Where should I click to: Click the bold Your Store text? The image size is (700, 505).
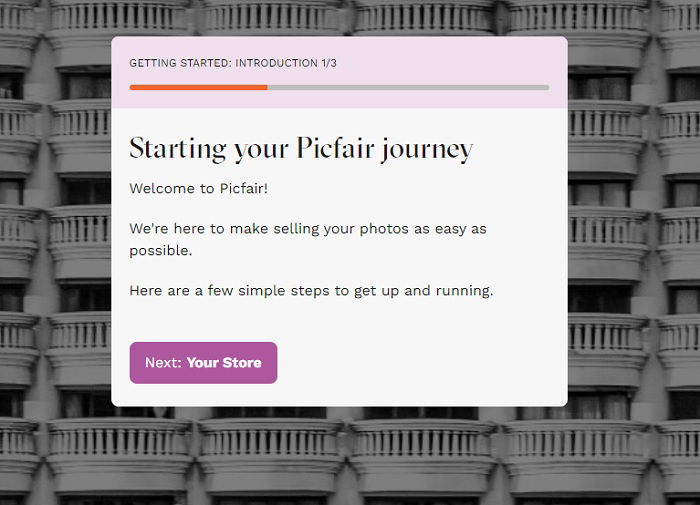[x=224, y=363]
